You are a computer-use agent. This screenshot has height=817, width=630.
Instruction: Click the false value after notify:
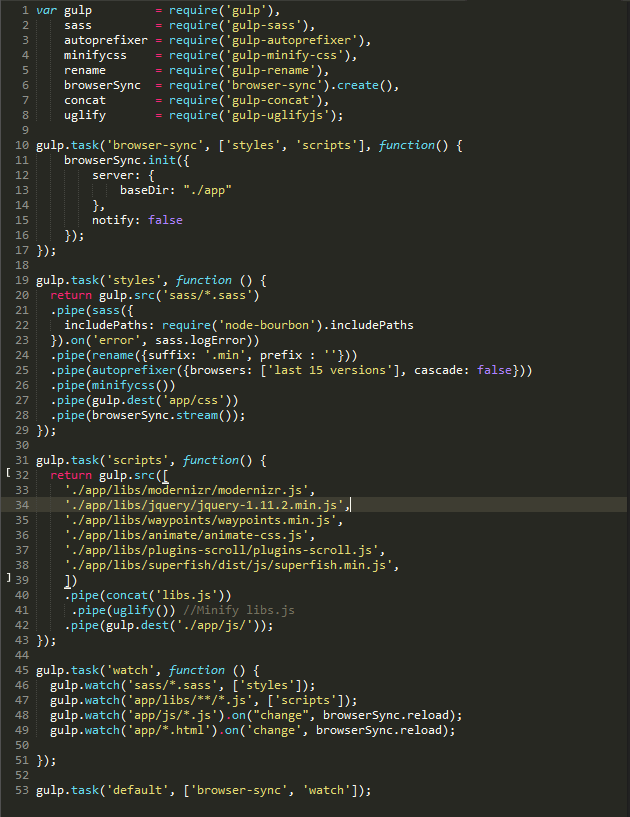pos(165,220)
